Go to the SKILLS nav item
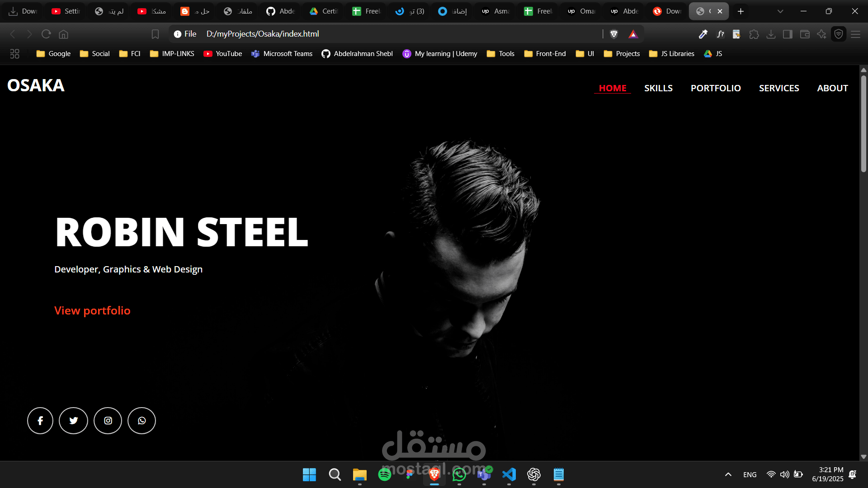The height and width of the screenshot is (488, 868). coord(658,88)
